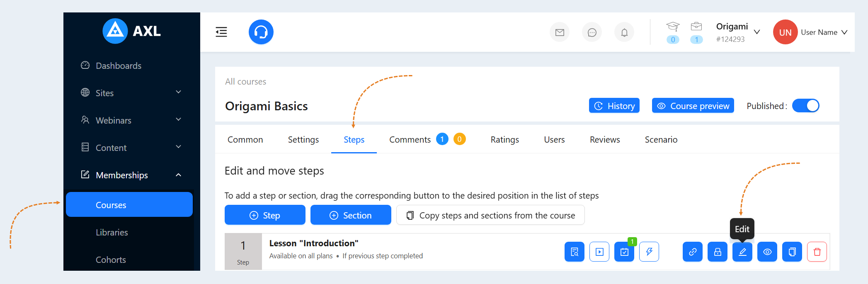Click the Course preview button

(x=693, y=106)
